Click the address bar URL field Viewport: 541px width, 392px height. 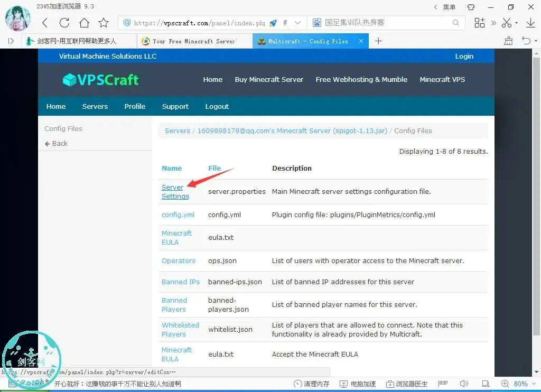(x=199, y=23)
